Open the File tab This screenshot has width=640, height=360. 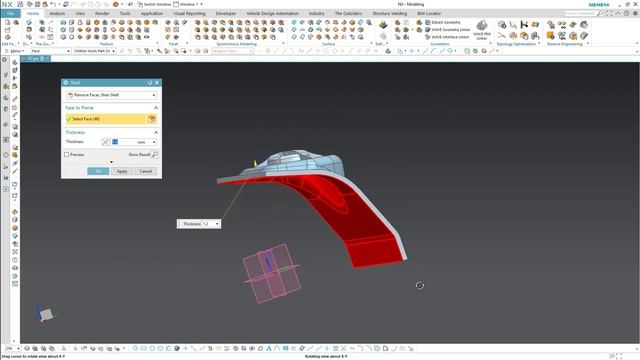tap(10, 13)
